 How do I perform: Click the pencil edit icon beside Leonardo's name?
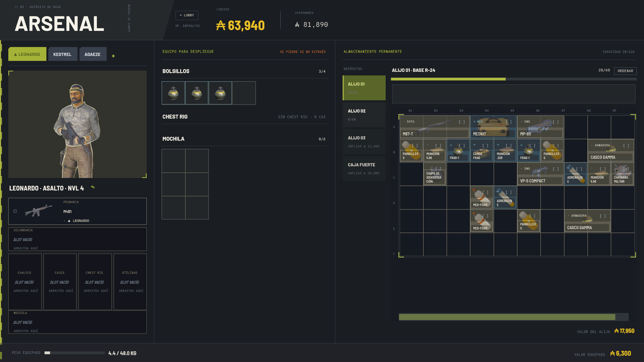93,187
